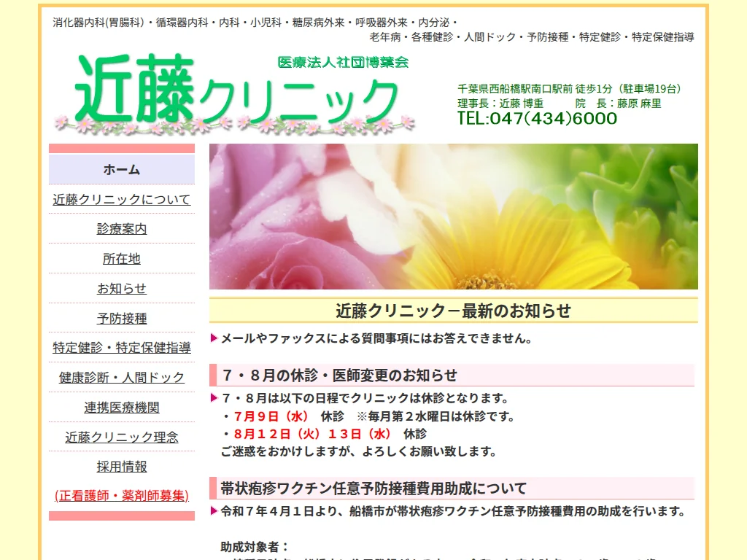This screenshot has height=560, width=747.
Task: Click the 医療法人社団博葉会 text
Action: pyautogui.click(x=343, y=63)
